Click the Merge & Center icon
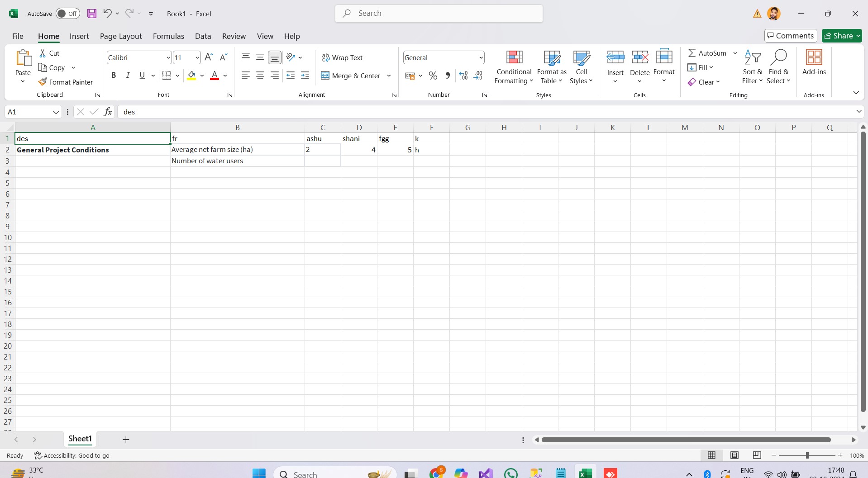This screenshot has height=478, width=868. [x=325, y=76]
